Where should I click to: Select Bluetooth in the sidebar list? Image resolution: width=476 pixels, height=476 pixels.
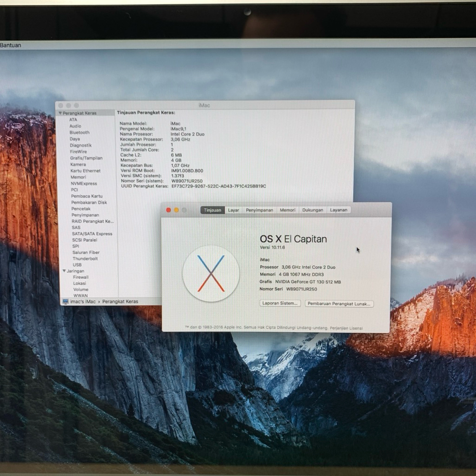tap(79, 132)
